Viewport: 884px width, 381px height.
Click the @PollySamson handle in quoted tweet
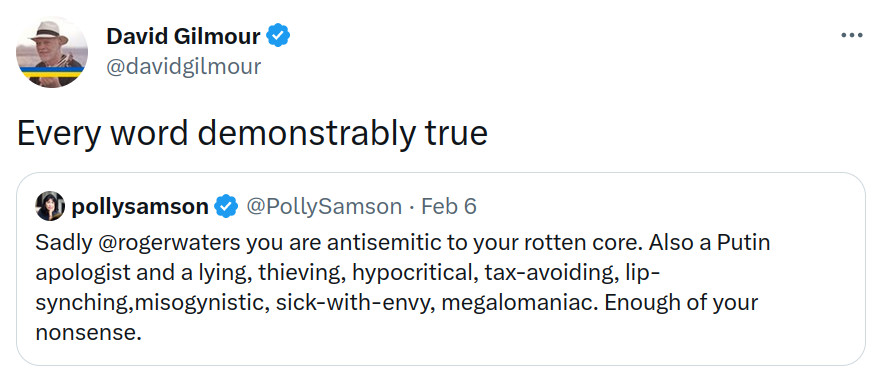[324, 207]
